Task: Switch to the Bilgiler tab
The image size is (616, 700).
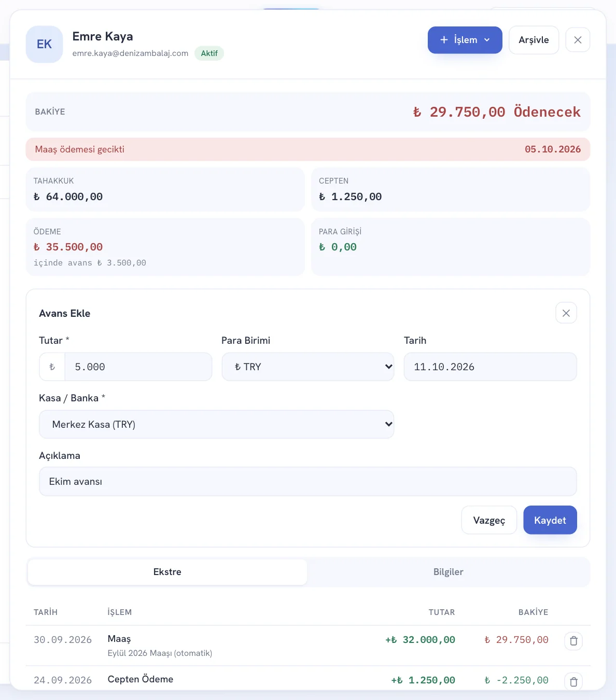Action: pos(449,572)
